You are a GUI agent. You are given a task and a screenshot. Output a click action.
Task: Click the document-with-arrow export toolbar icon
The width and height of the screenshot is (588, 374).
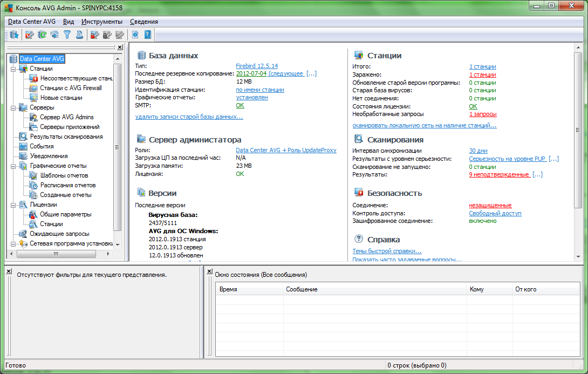54,35
